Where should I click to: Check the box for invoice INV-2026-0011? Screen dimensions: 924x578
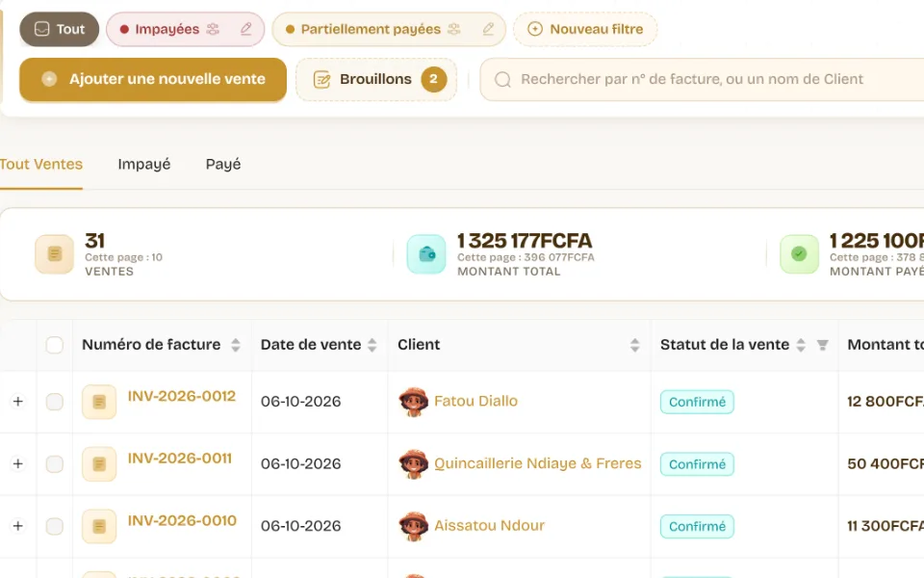[54, 464]
